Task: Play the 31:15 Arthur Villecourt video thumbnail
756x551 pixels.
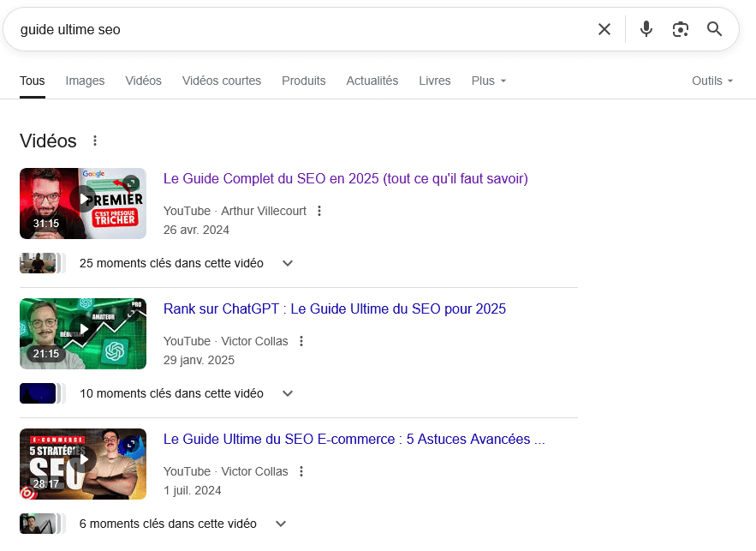Action: tap(83, 203)
